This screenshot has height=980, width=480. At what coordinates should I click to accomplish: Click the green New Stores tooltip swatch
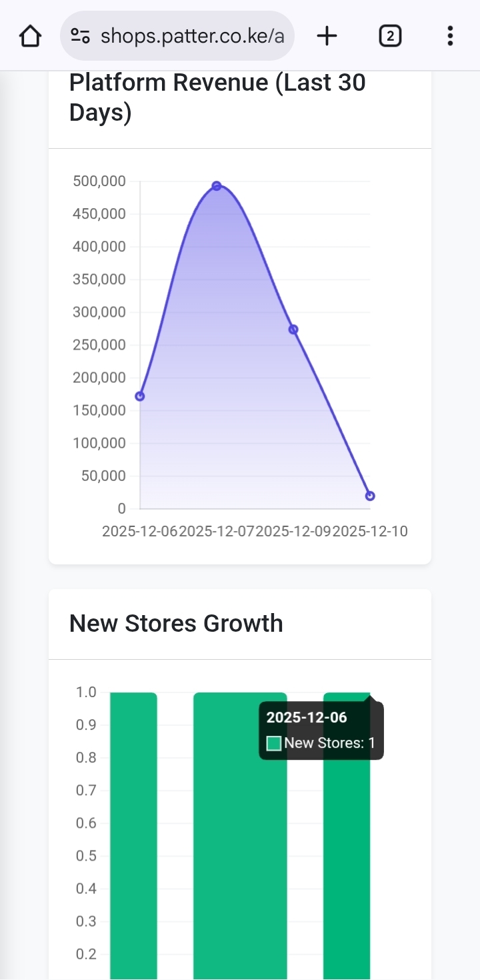click(x=274, y=743)
